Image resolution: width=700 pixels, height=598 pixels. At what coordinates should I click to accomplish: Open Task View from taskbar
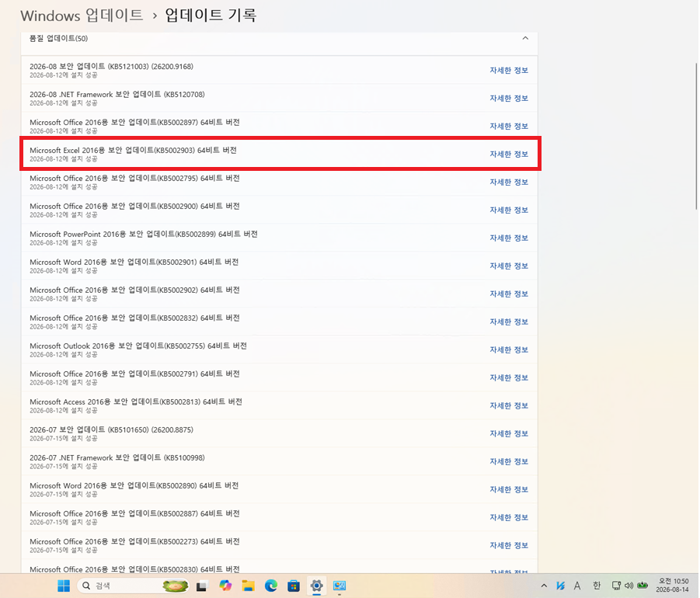click(202, 586)
